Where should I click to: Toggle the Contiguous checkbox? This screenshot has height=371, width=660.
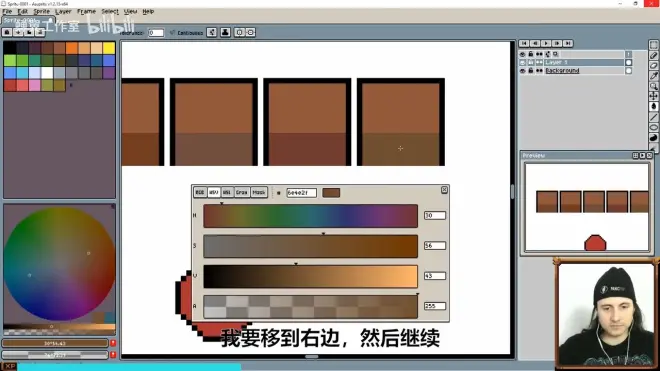172,32
